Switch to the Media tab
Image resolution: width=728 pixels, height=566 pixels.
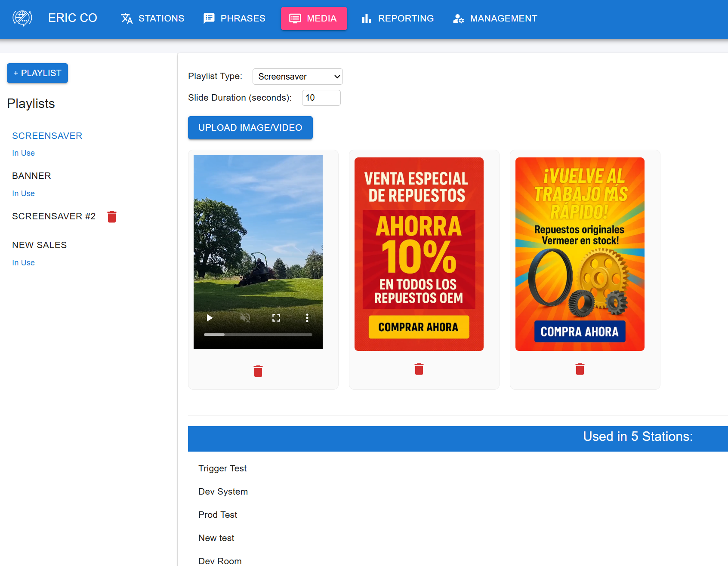pos(314,18)
